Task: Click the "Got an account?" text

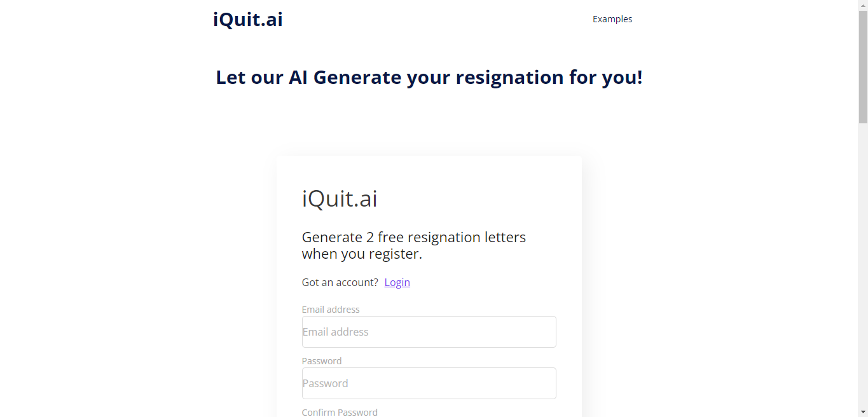Action: pyautogui.click(x=340, y=282)
